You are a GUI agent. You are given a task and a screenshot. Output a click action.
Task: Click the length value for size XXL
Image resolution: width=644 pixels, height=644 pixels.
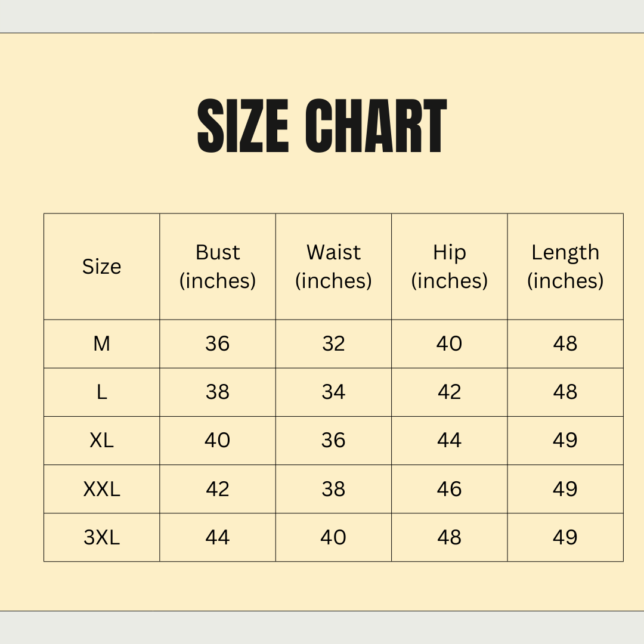[x=565, y=489]
